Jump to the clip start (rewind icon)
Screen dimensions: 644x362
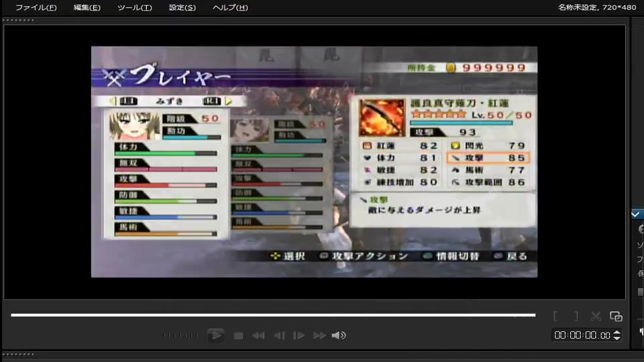tap(258, 336)
